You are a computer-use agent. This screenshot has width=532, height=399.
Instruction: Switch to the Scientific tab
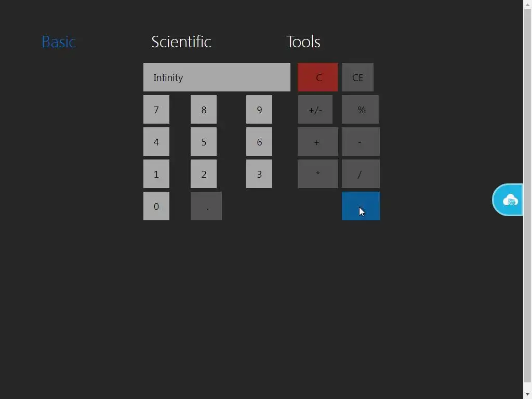point(181,42)
